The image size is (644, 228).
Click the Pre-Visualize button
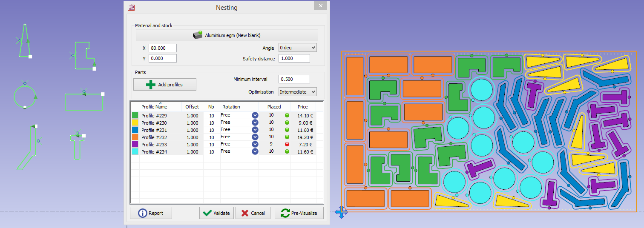coord(299,213)
